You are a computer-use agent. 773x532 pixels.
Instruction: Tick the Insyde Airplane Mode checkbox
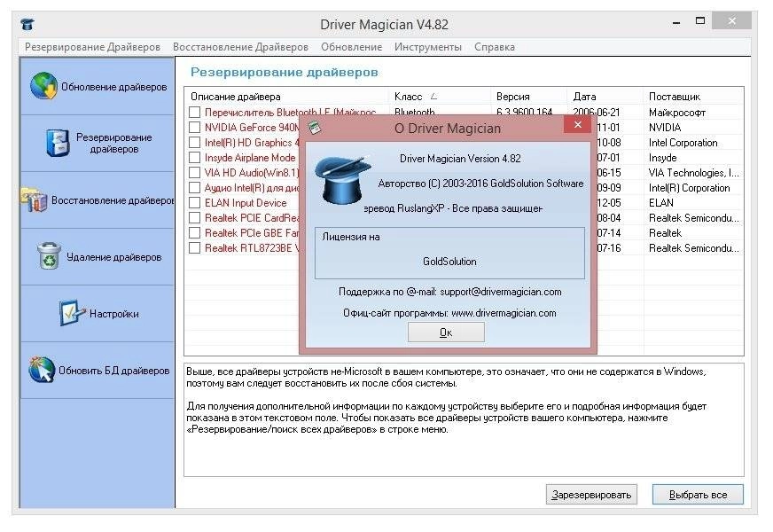click(195, 157)
